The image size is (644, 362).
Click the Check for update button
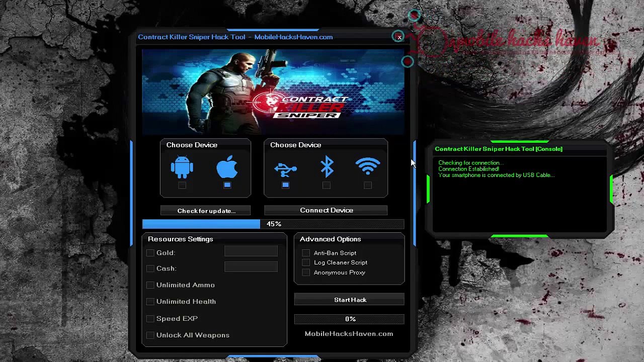coord(205,211)
